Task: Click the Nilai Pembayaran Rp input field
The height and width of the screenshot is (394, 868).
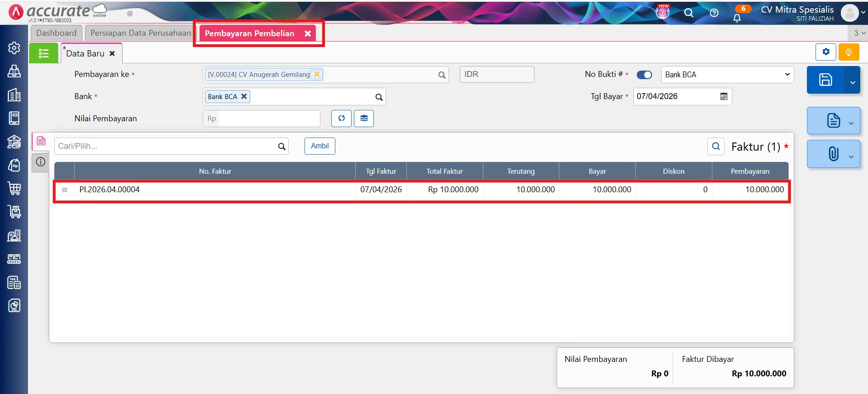Action: click(x=262, y=119)
